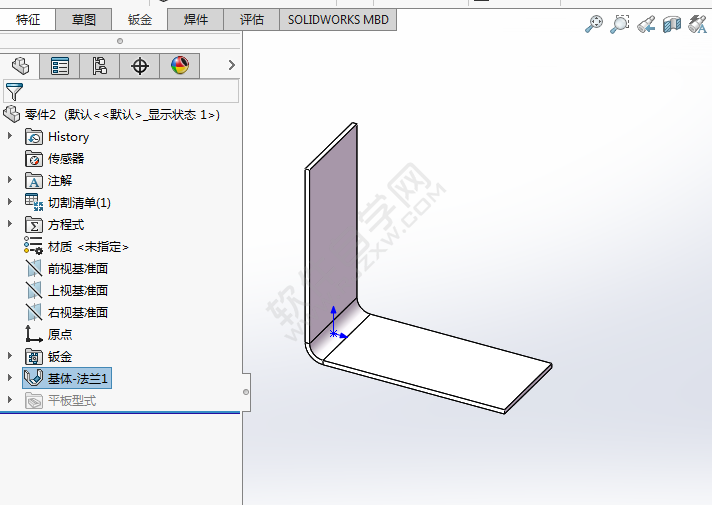Click the Zoom to Area icon
This screenshot has width=712, height=505.
(x=620, y=24)
